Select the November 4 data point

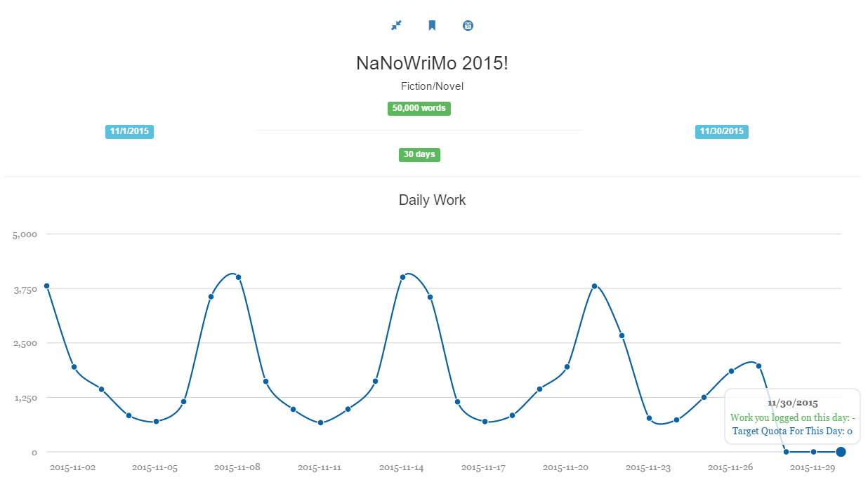(x=129, y=416)
